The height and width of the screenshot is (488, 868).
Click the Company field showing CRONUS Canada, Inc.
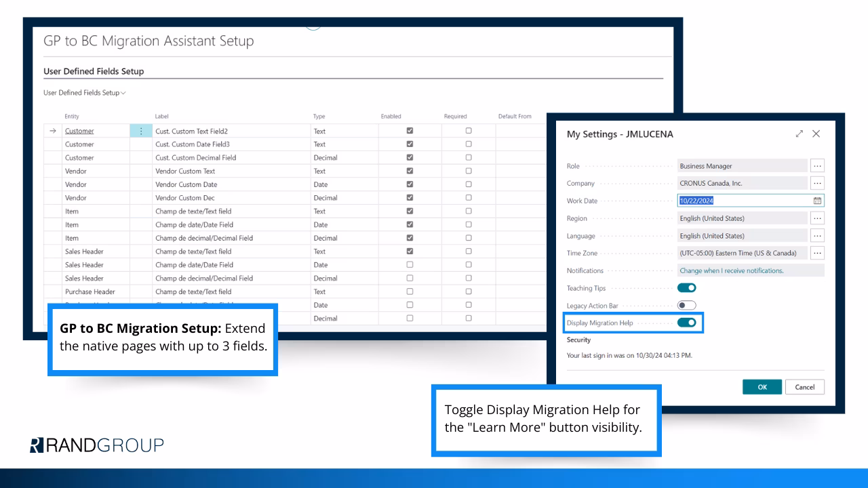click(743, 184)
